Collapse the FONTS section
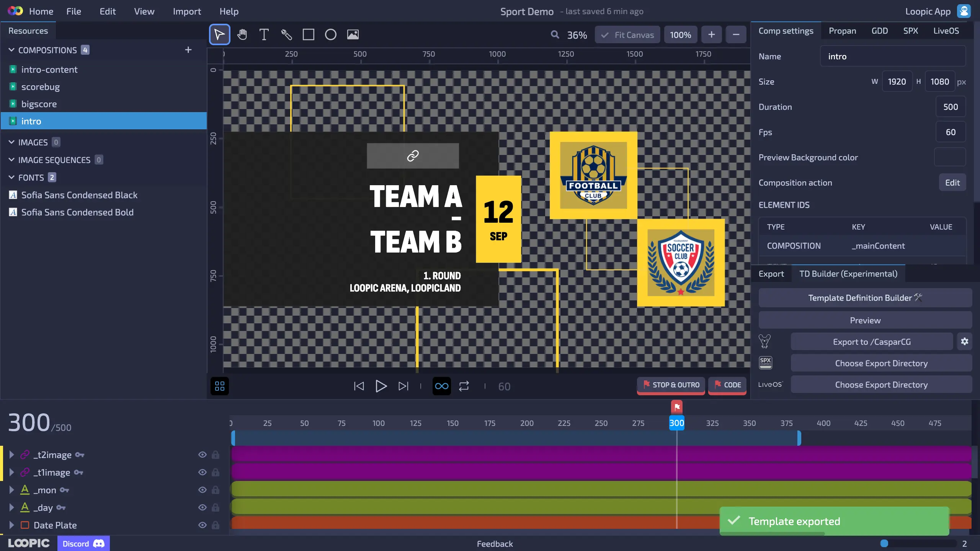 pos(11,177)
